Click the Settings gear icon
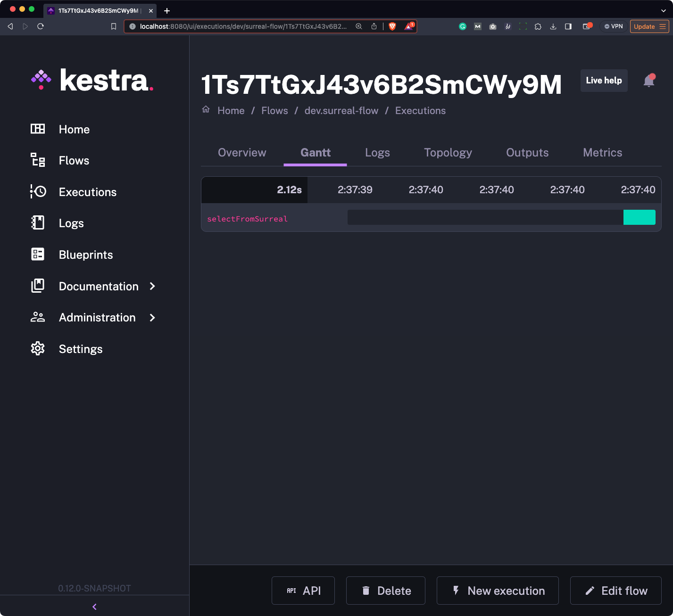673x616 pixels. [x=38, y=349]
